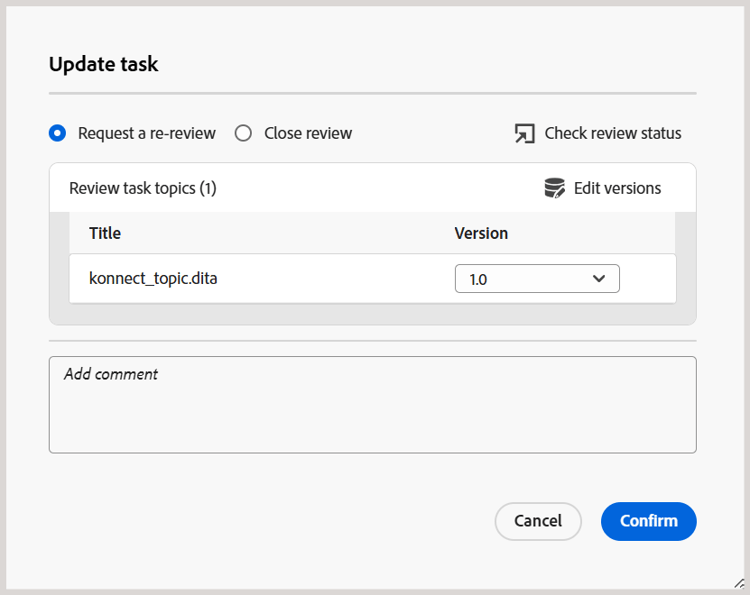Select the Request a re-review radio button
Image resolution: width=750 pixels, height=595 pixels.
(58, 133)
